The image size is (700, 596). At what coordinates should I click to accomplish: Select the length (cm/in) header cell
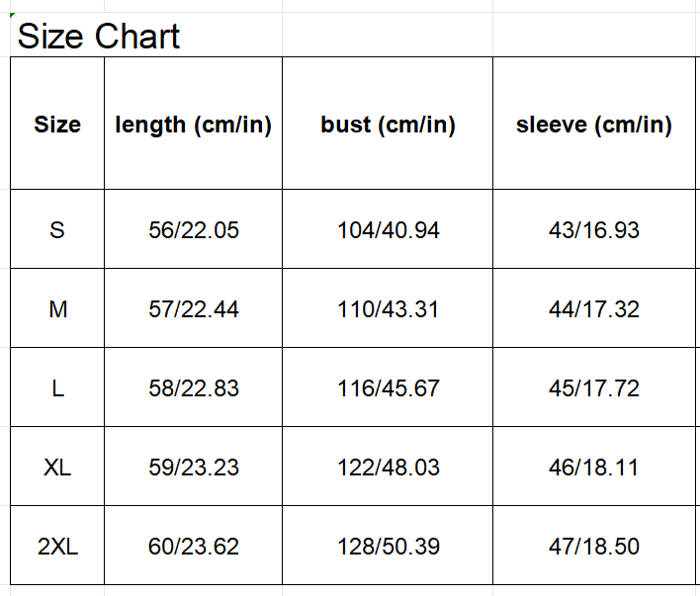193,125
